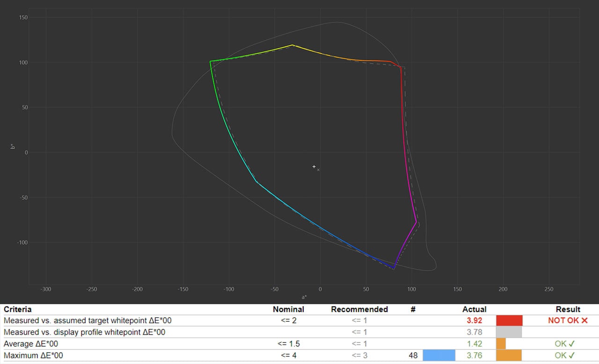Click the red X icon beside NOT OK
Viewport: 599px width, 364px height.
pos(584,320)
